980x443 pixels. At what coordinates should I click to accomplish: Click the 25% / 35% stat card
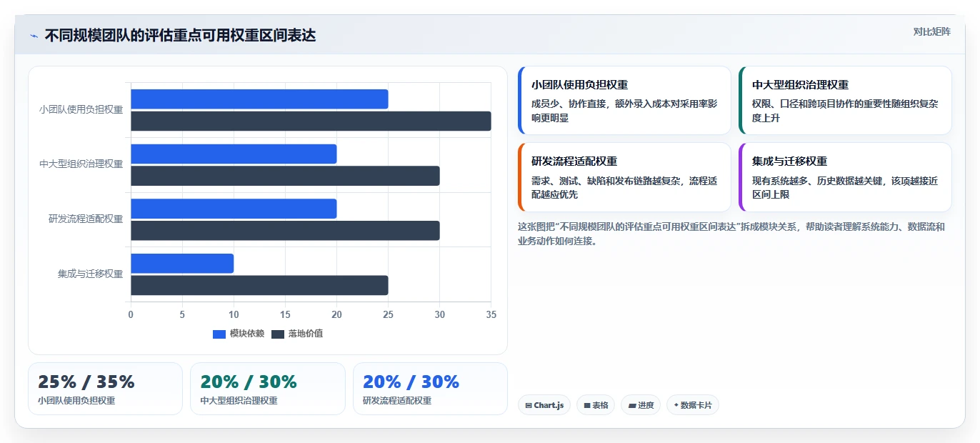point(105,389)
